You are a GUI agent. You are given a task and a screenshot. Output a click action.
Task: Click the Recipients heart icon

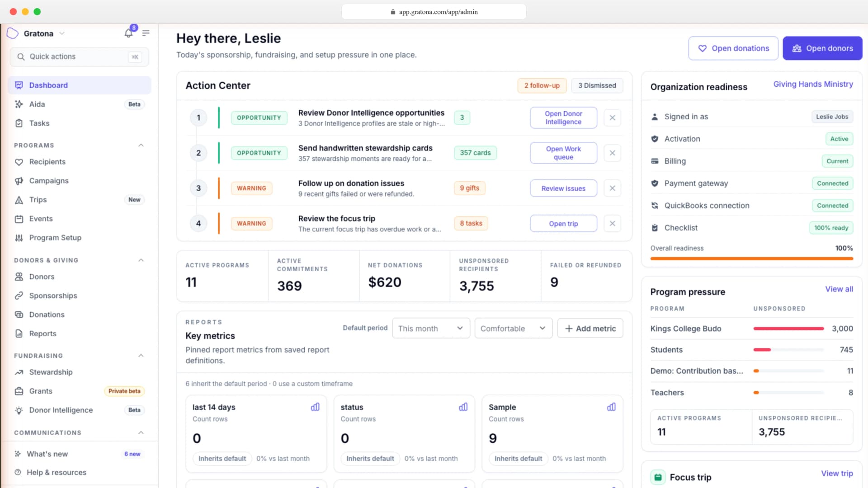19,162
